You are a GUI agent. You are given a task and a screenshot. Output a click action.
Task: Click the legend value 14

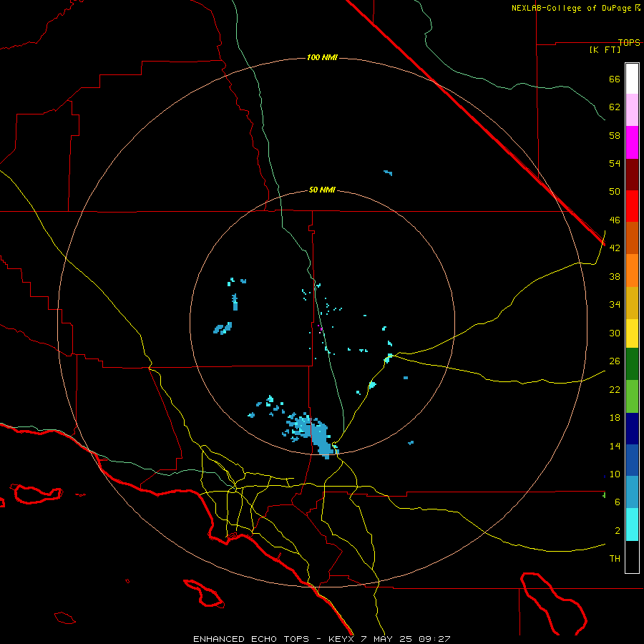(615, 446)
